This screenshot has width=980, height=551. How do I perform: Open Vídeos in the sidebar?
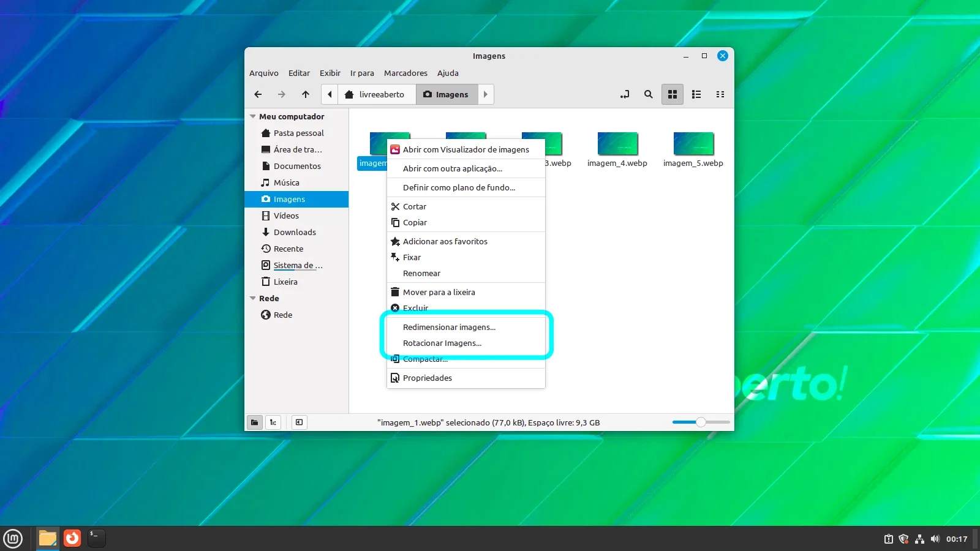tap(296, 216)
